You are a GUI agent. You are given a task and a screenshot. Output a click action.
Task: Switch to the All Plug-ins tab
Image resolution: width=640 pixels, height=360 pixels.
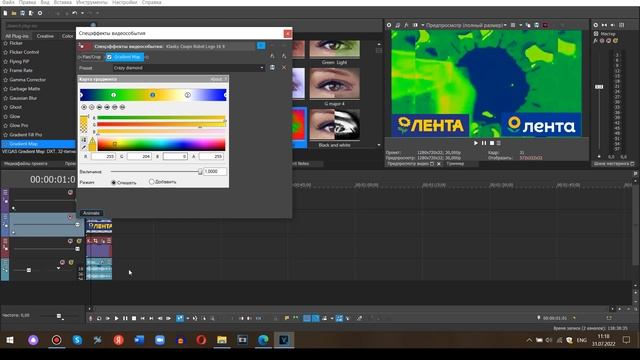(x=17, y=36)
